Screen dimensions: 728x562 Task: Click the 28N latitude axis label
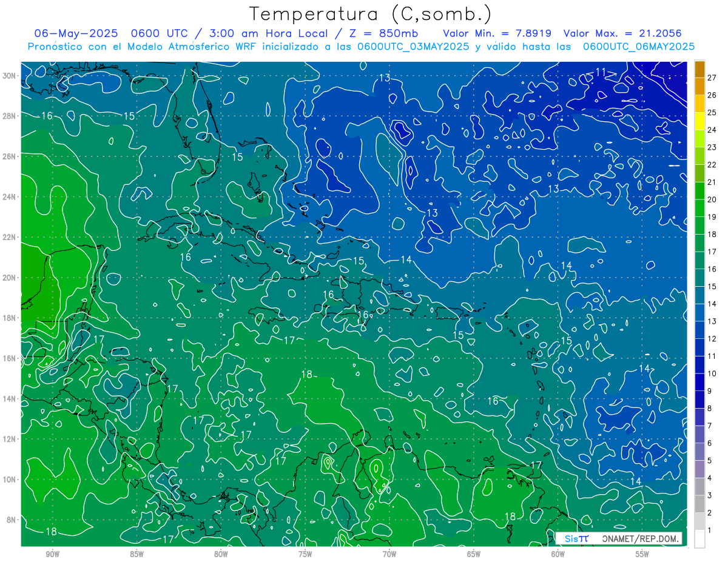point(9,116)
